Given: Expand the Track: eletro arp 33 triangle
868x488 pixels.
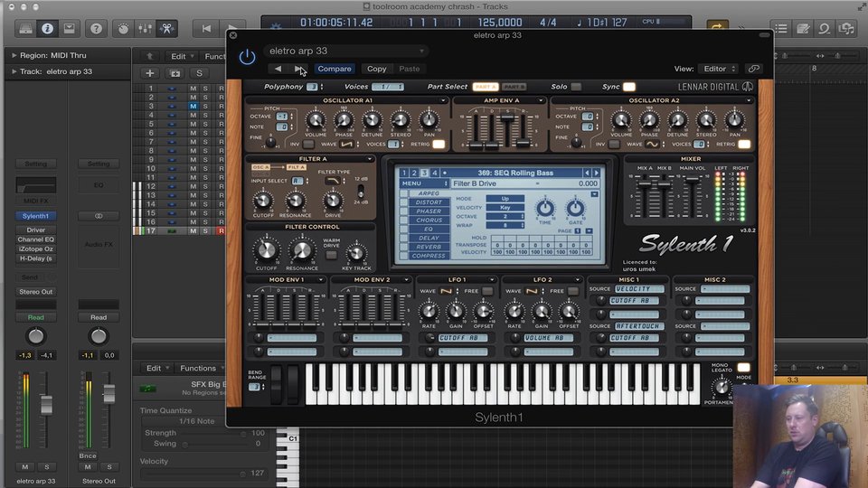Looking at the screenshot, I should pos(14,71).
